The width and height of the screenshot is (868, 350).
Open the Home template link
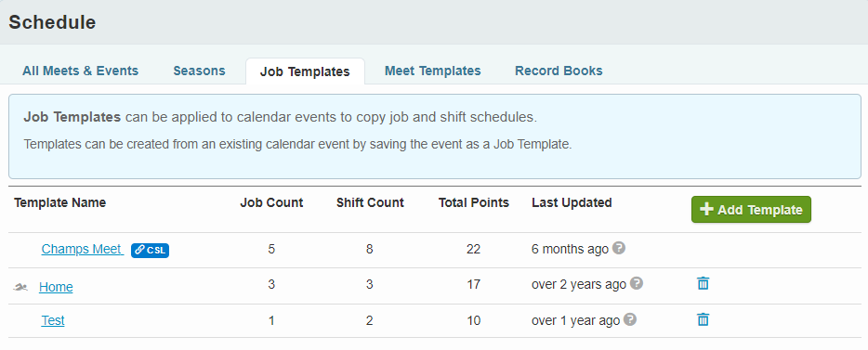tap(56, 287)
